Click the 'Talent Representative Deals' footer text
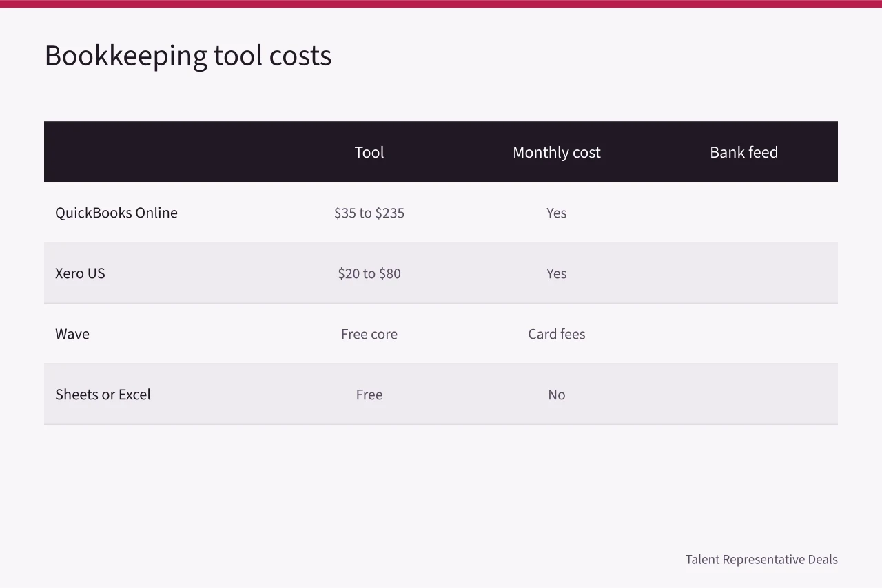Viewport: 882px width, 588px height. 761,559
